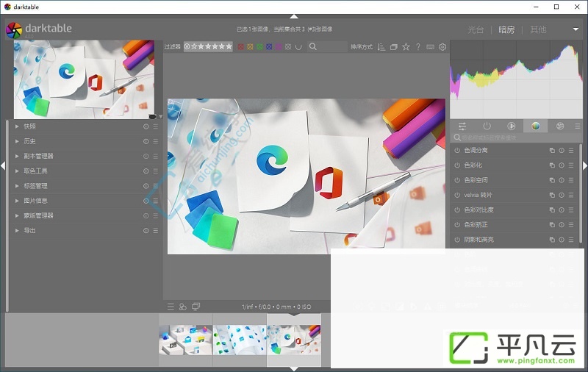Collapse the right side panel arrow

click(585, 165)
